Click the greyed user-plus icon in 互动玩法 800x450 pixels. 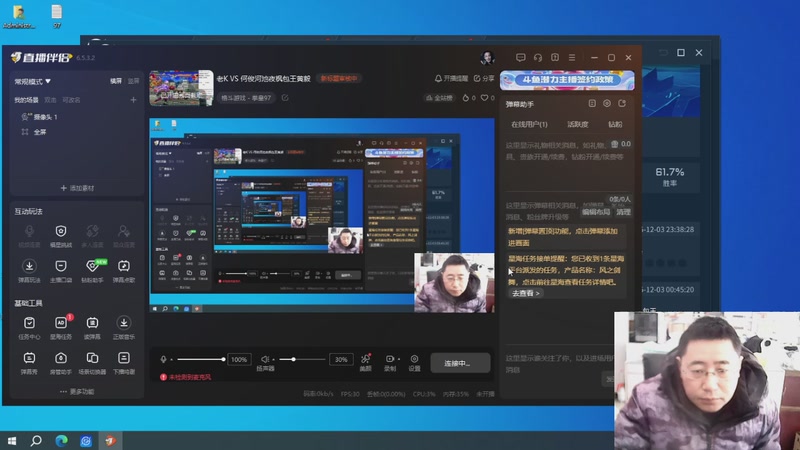[123, 231]
